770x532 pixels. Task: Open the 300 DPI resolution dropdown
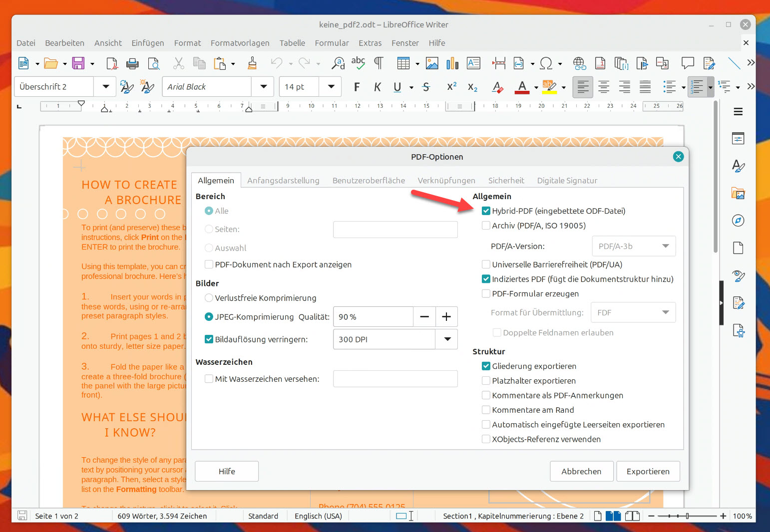447,339
